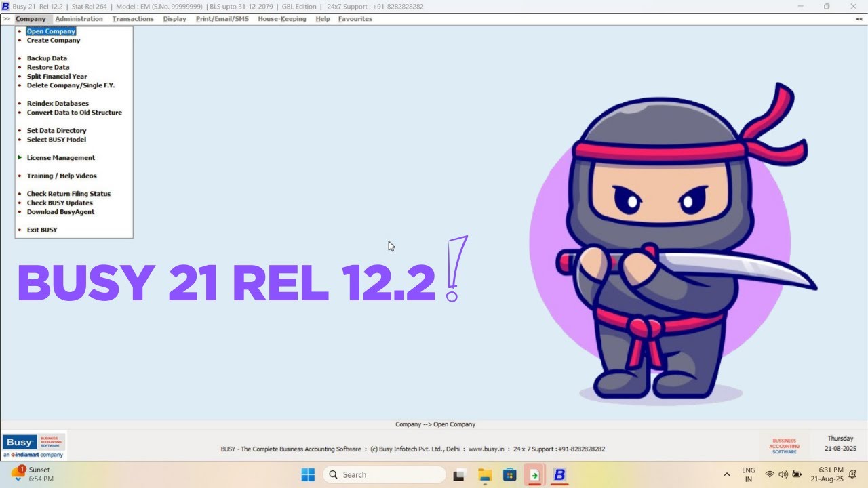Click the taskbar Search box
The image size is (868, 488).
(x=384, y=474)
